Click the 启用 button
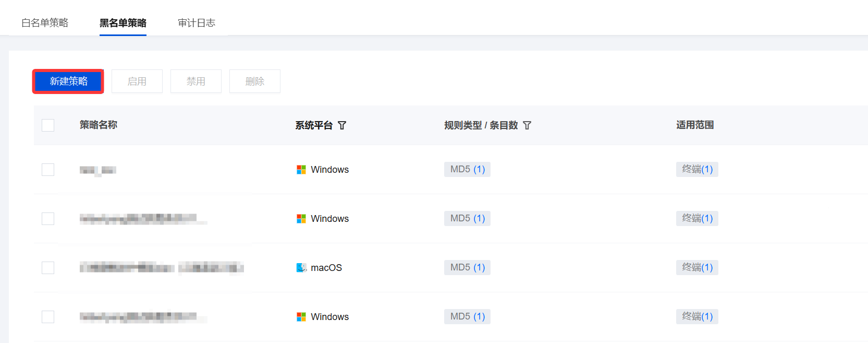This screenshot has height=343, width=868. click(x=137, y=81)
